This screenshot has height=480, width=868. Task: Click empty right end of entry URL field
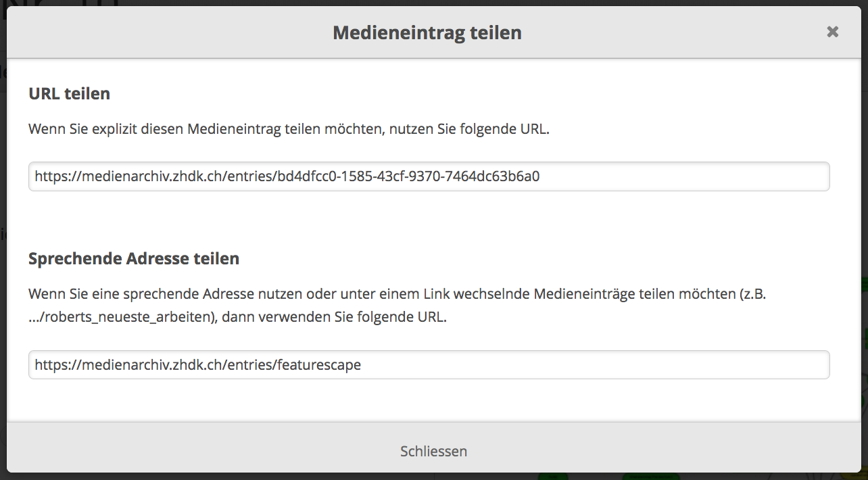pyautogui.click(x=710, y=176)
